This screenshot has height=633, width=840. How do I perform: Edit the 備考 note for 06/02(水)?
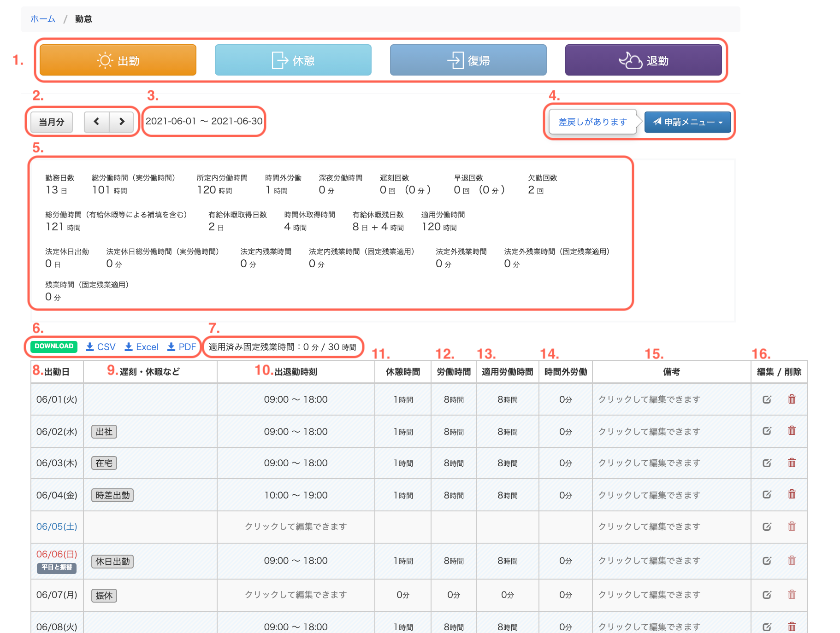pyautogui.click(x=671, y=432)
